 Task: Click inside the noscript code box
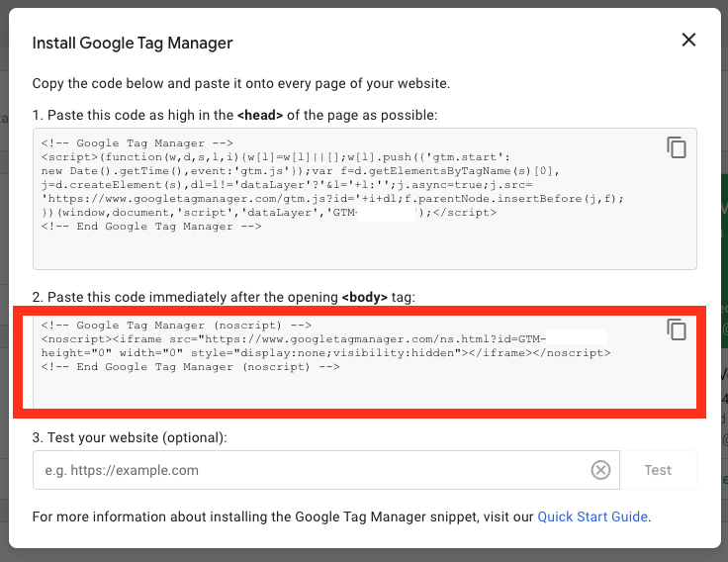click(365, 362)
